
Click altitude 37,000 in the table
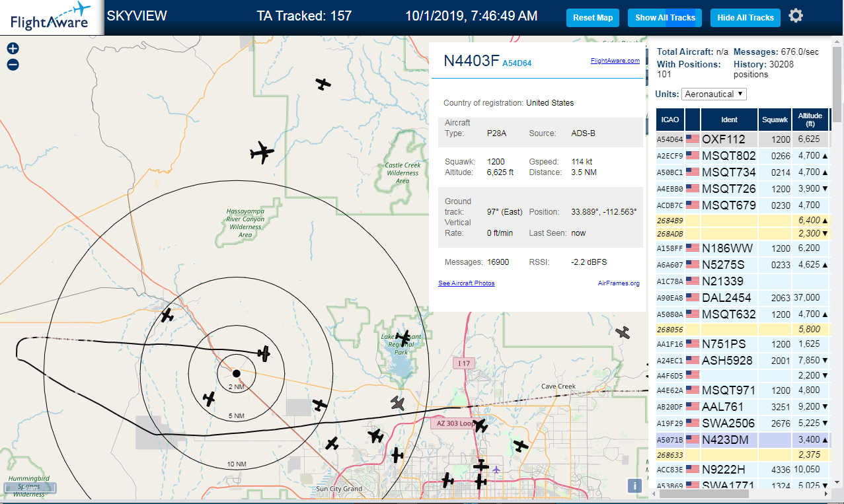808,298
